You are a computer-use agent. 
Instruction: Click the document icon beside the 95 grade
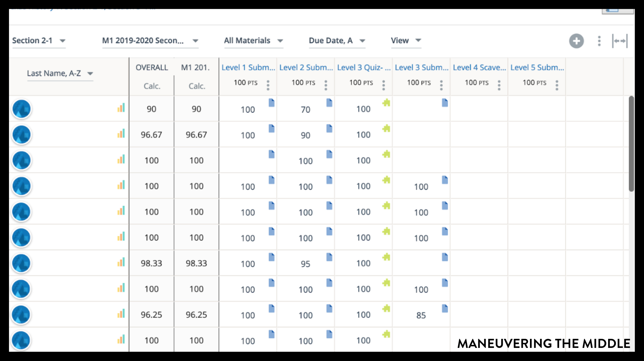click(x=329, y=257)
